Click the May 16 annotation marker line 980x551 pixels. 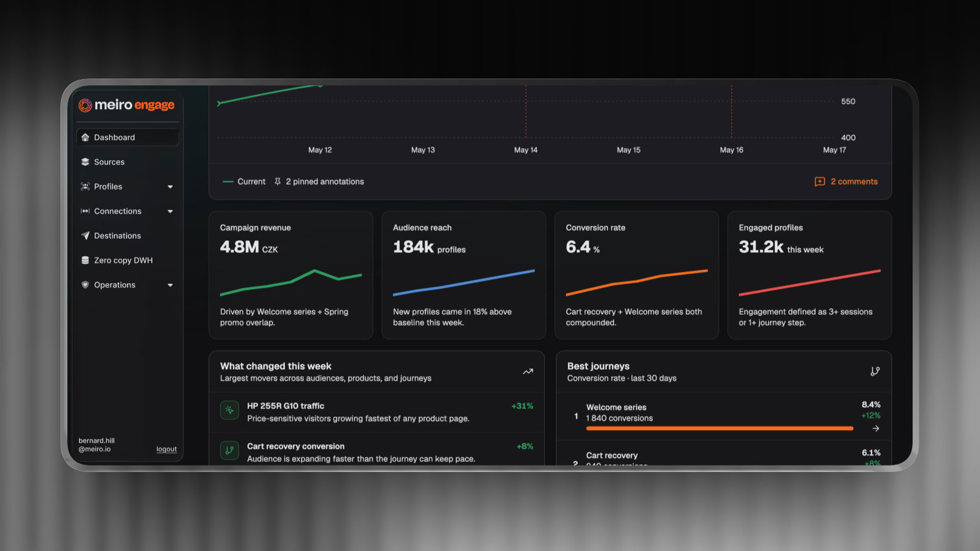731,111
